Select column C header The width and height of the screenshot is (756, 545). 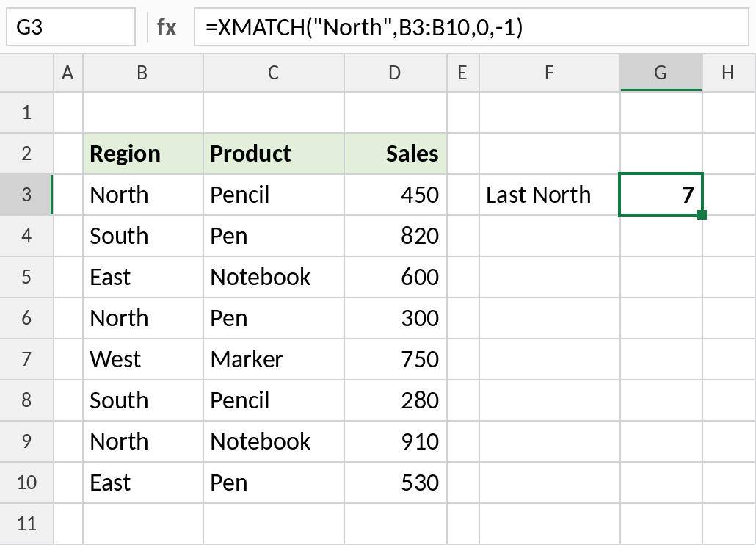pos(273,73)
